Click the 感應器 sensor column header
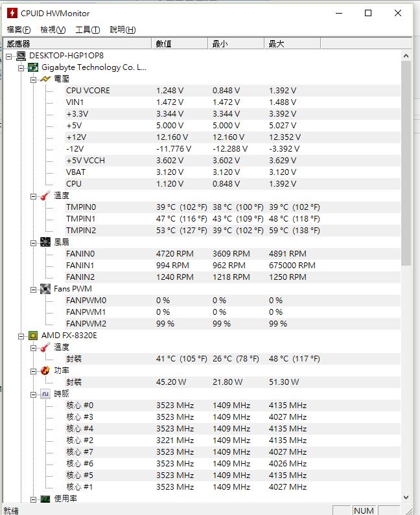The height and width of the screenshot is (515, 420). 78,43
